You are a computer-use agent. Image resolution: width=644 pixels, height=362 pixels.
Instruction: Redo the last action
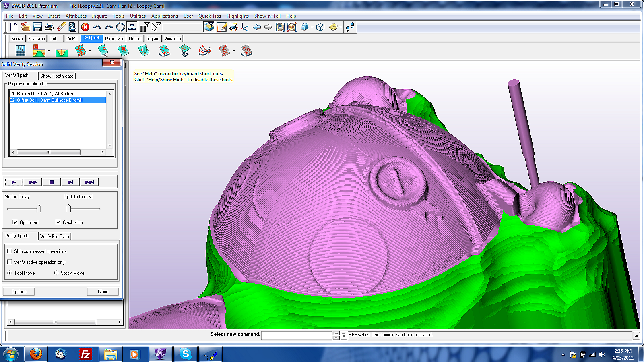[109, 27]
